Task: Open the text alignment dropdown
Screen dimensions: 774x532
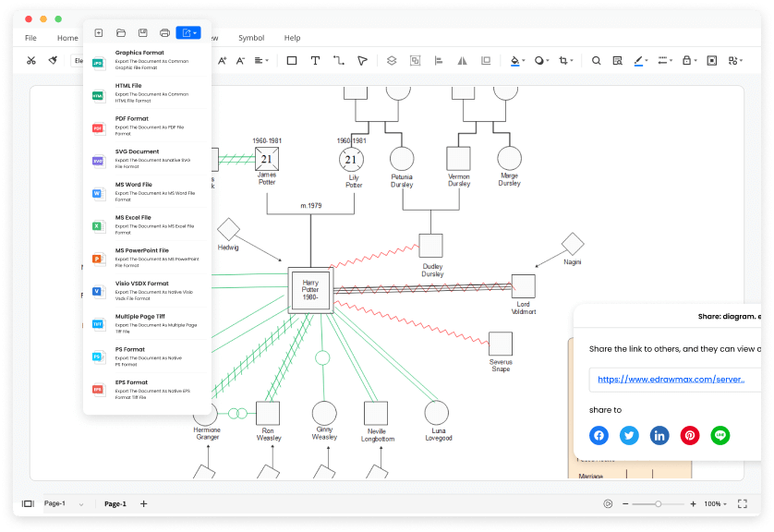Action: [261, 61]
